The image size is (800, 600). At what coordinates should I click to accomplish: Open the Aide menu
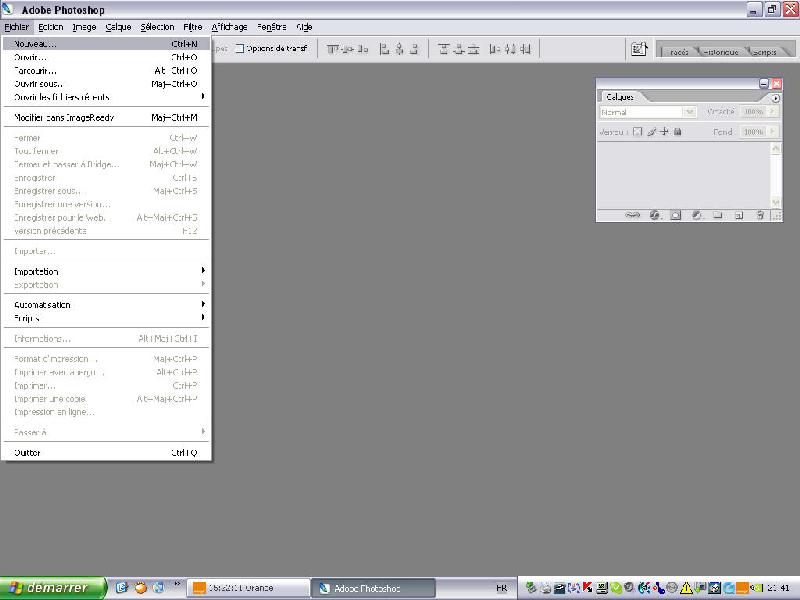click(304, 27)
